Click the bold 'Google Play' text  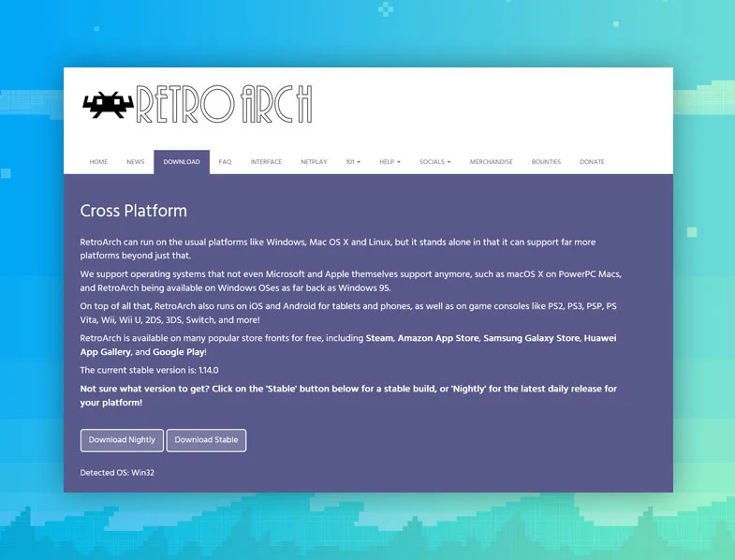(179, 352)
